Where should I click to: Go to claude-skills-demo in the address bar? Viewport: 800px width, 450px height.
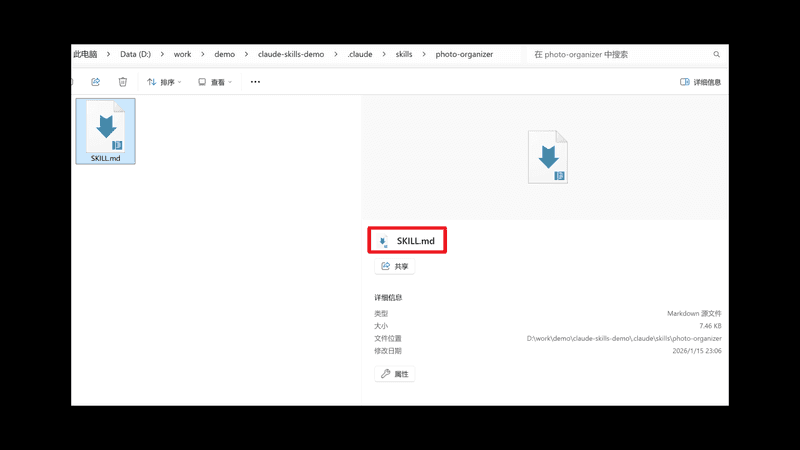[x=293, y=54]
